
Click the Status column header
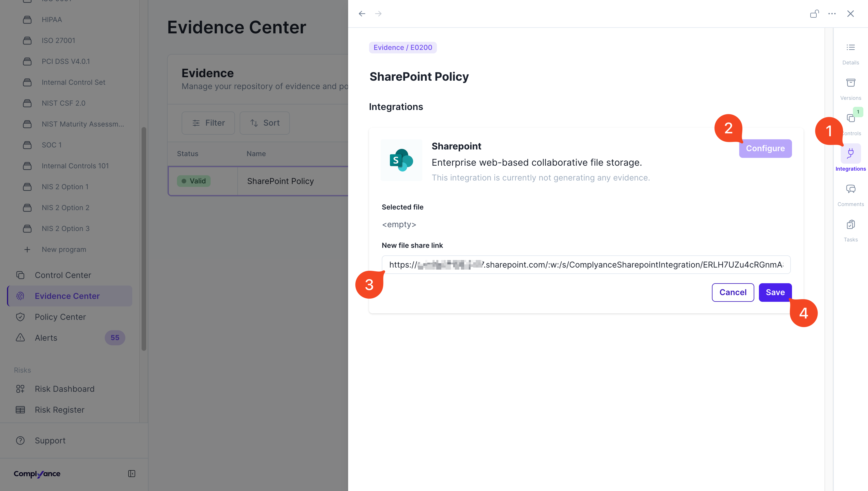coord(188,154)
